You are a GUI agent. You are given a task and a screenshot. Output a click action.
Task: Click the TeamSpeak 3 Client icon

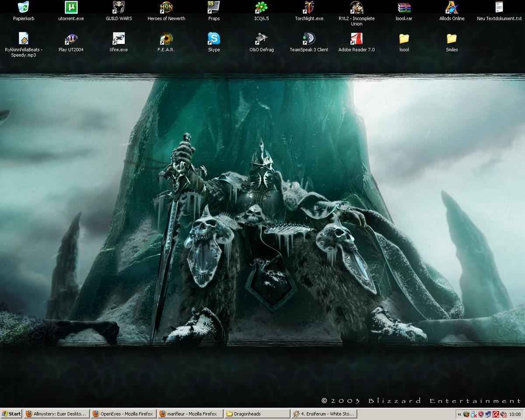[x=309, y=39]
